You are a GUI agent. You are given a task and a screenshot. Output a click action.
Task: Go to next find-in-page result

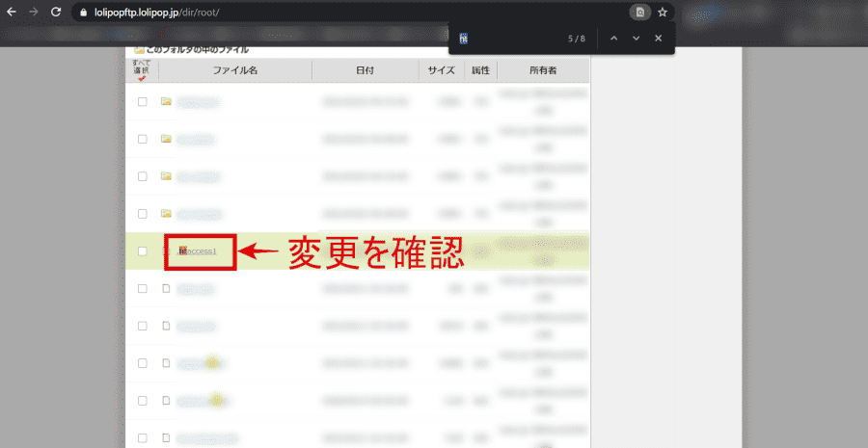pyautogui.click(x=636, y=39)
